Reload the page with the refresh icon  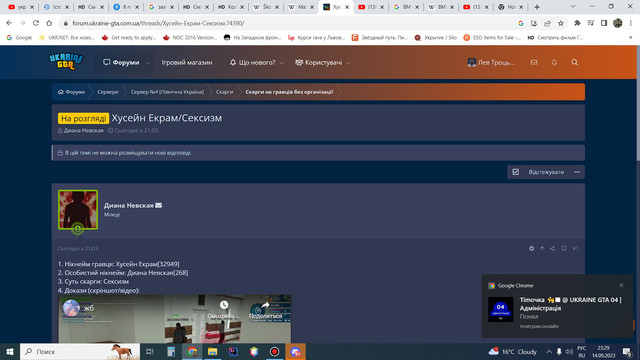pyautogui.click(x=36, y=23)
